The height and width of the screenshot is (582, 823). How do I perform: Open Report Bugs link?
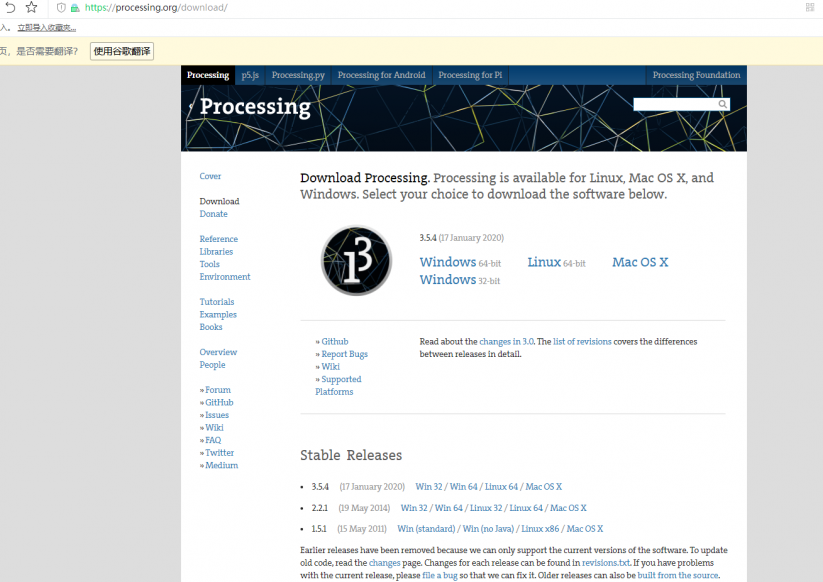click(344, 355)
